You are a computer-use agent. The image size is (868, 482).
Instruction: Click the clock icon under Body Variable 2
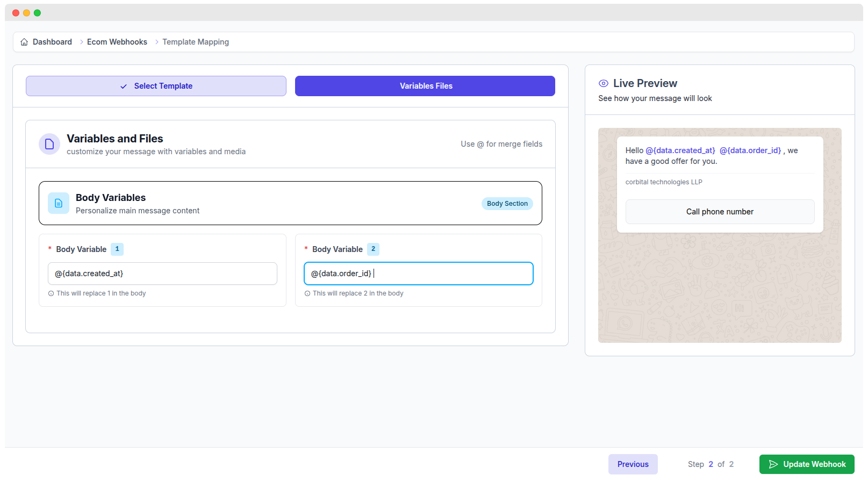coord(307,293)
